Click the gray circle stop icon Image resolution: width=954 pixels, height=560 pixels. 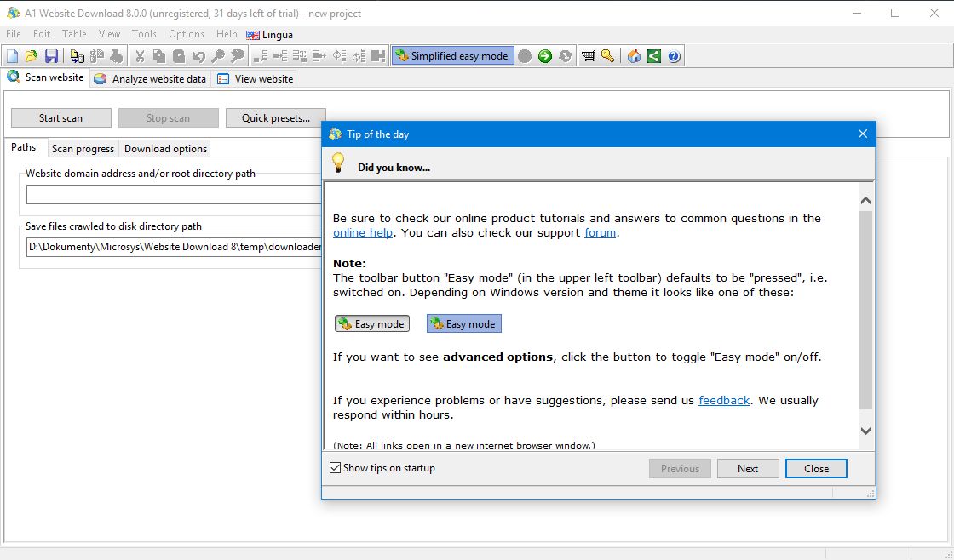pyautogui.click(x=525, y=56)
